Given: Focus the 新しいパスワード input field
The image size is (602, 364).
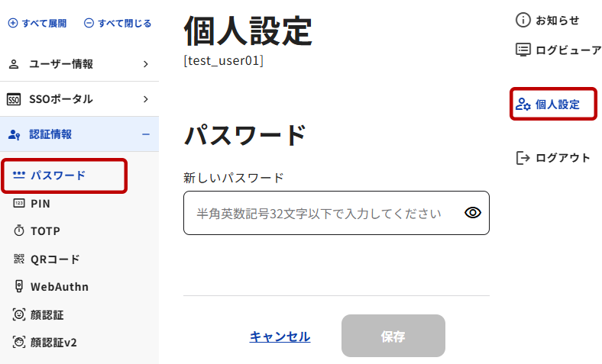Looking at the screenshot, I should point(321,213).
